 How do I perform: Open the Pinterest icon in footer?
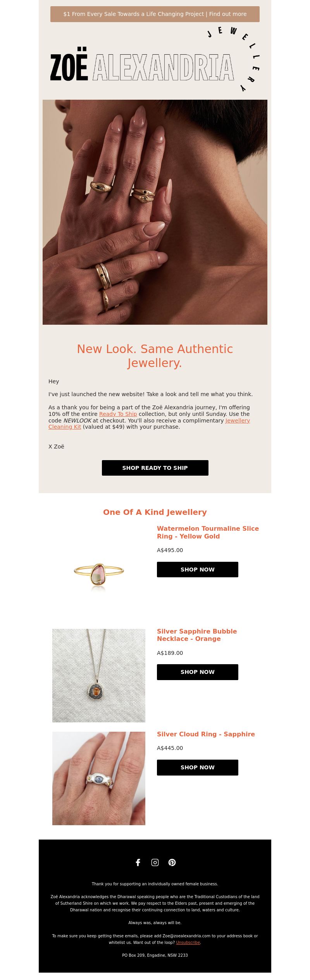172,862
